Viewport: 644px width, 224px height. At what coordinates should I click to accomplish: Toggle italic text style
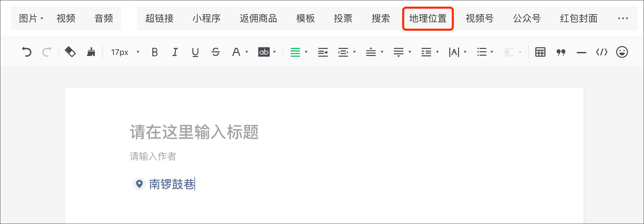click(x=175, y=52)
